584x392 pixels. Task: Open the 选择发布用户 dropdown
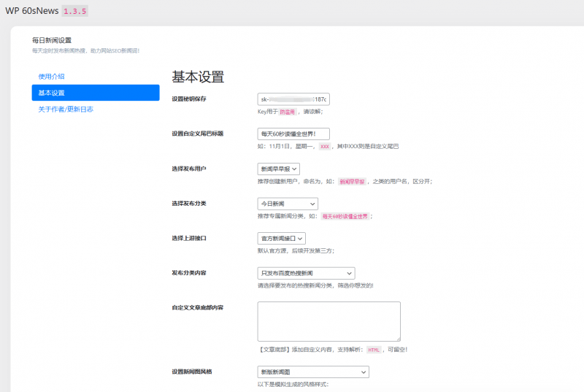[279, 169]
